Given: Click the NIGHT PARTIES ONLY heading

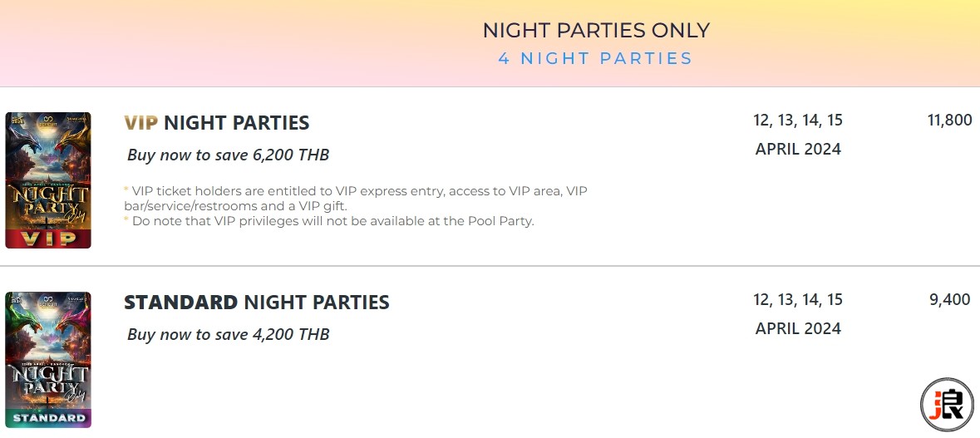Looking at the screenshot, I should click(x=596, y=30).
